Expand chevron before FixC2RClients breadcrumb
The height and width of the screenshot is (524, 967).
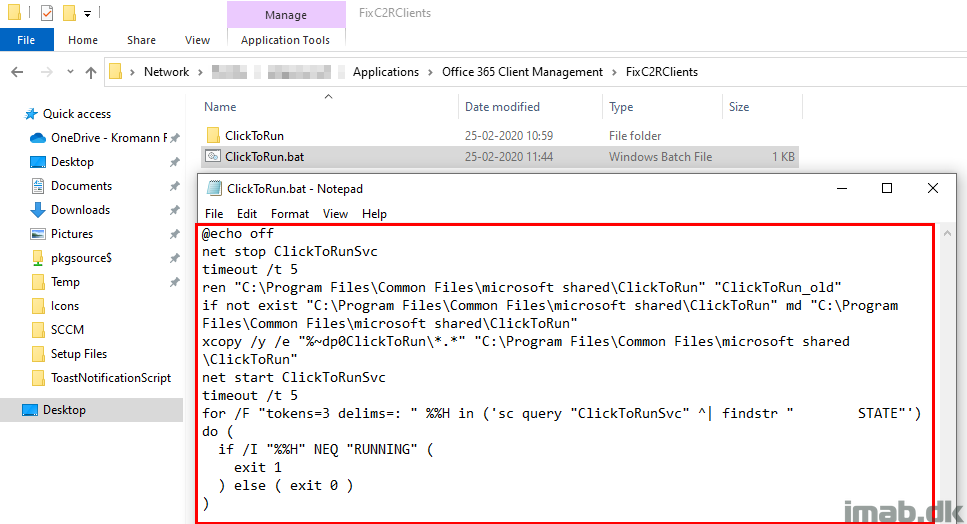point(614,72)
